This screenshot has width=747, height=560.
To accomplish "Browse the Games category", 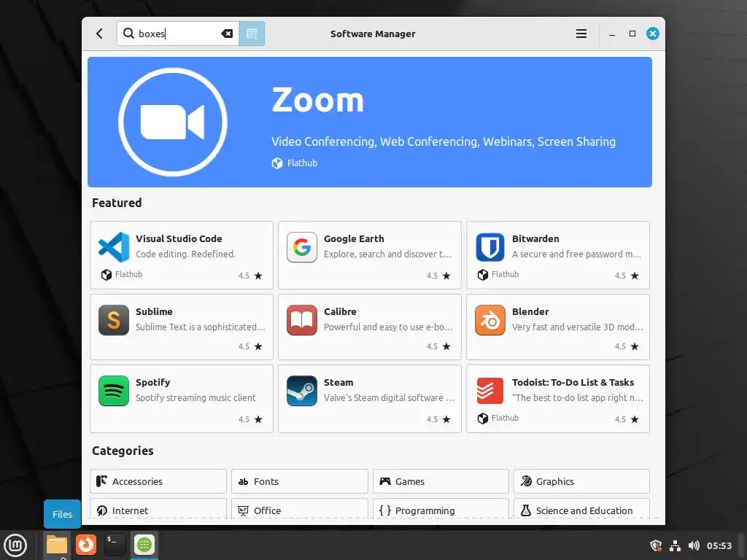I will pyautogui.click(x=441, y=481).
